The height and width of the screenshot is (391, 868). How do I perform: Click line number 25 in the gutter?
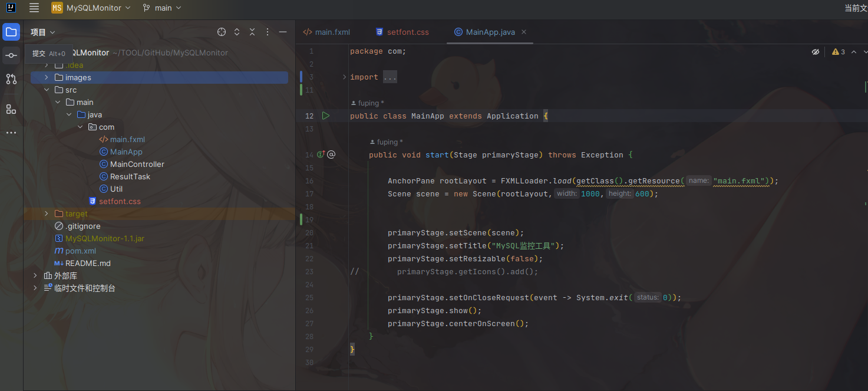pyautogui.click(x=309, y=297)
